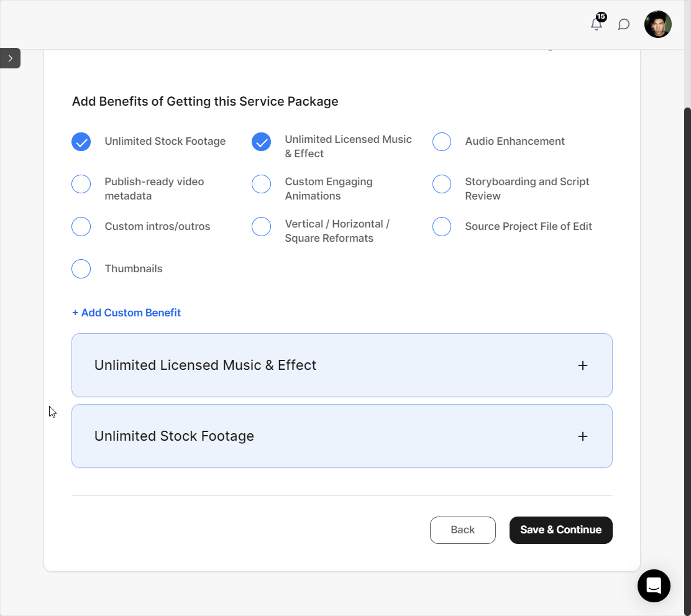Click the Add Custom Benefit link
691x616 pixels.
tap(127, 313)
